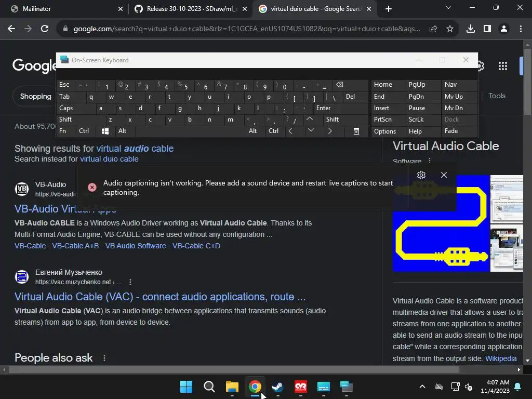Click the up arrow key on On-Screen Keyboard
This screenshot has width=532, height=399.
[x=310, y=119]
